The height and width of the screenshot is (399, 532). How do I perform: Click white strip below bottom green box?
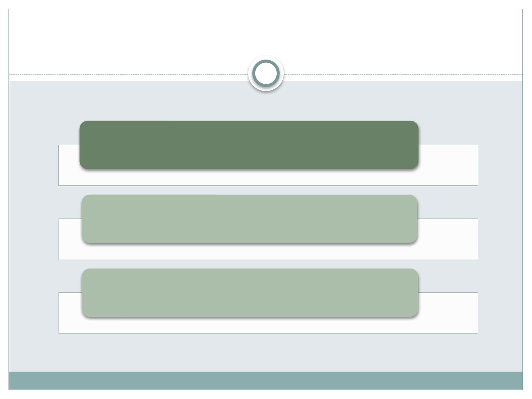point(268,325)
